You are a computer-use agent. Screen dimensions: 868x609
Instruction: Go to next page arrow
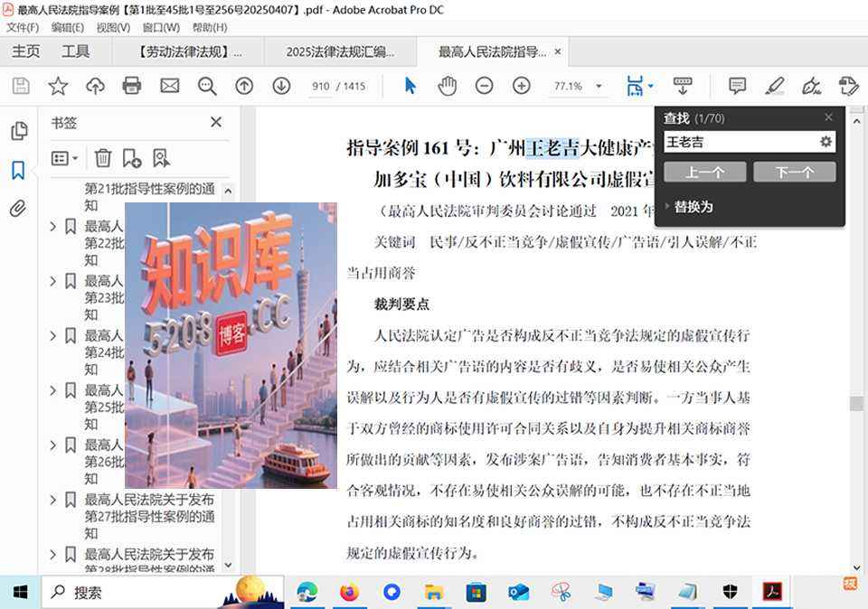click(x=281, y=86)
